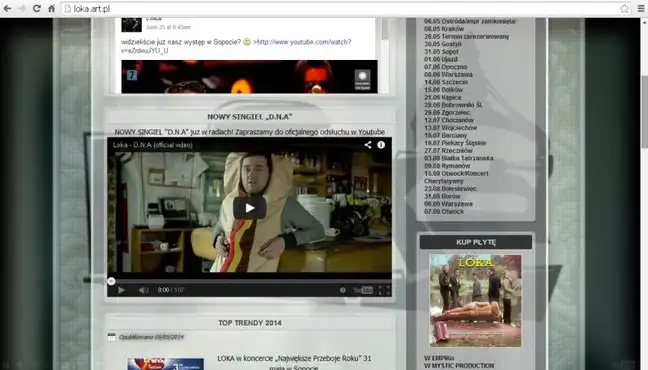The image size is (648, 370).
Task: Open video quality settings gear
Action: [343, 290]
